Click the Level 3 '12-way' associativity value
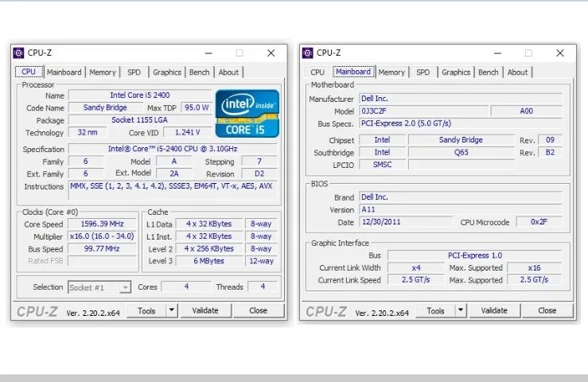 click(261, 261)
